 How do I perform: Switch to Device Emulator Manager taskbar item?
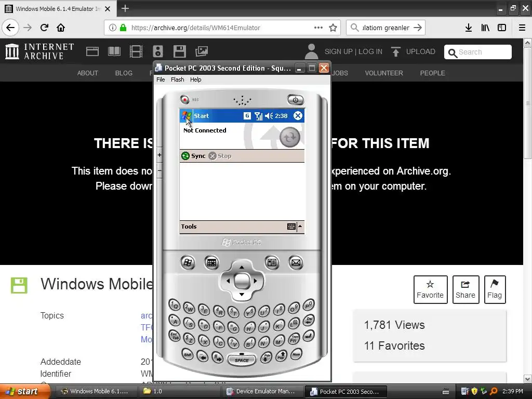(262, 391)
